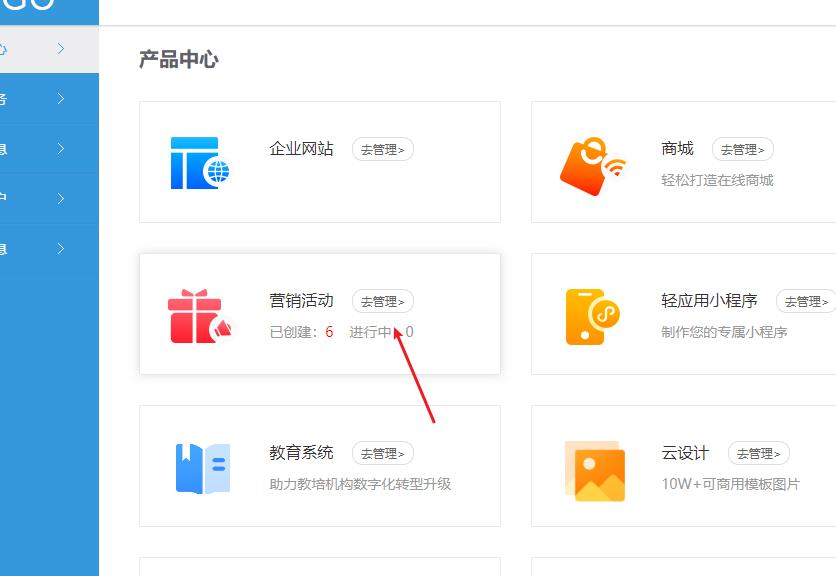Click 去管理 on the 云设计 card
836x576 pixels.
[760, 452]
